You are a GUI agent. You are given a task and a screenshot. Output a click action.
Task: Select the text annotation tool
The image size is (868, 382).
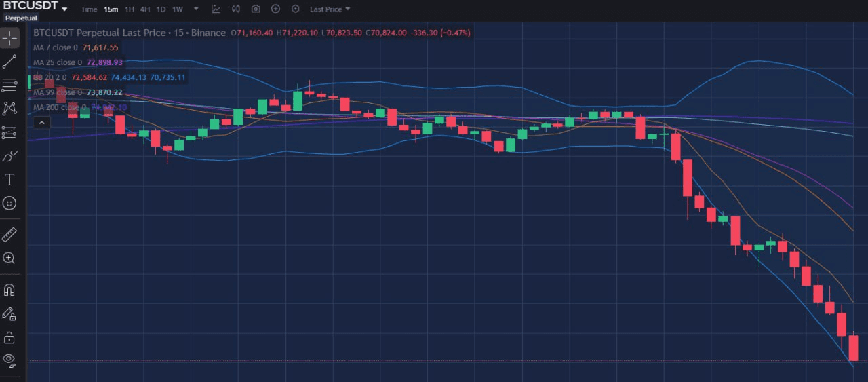click(9, 180)
